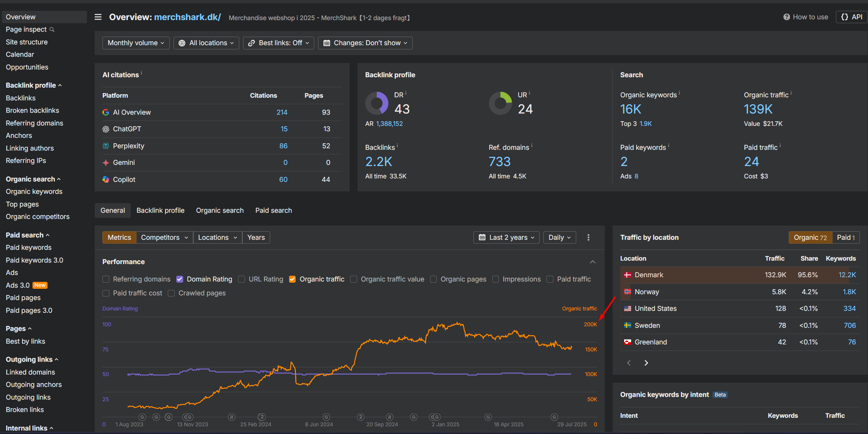The image size is (868, 434).
Task: Click the ChatGPT platform icon
Action: 106,129
